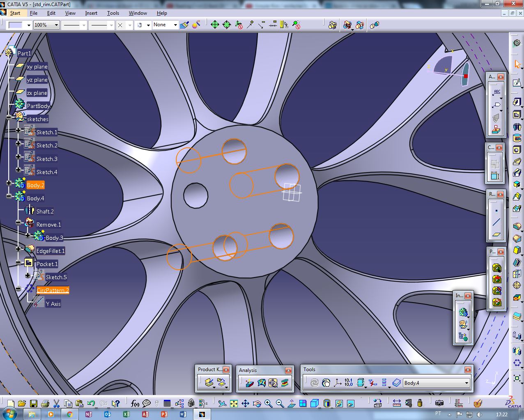This screenshot has width=524, height=420.
Task: Open the fill color swatch dropdown
Action: [x=29, y=25]
